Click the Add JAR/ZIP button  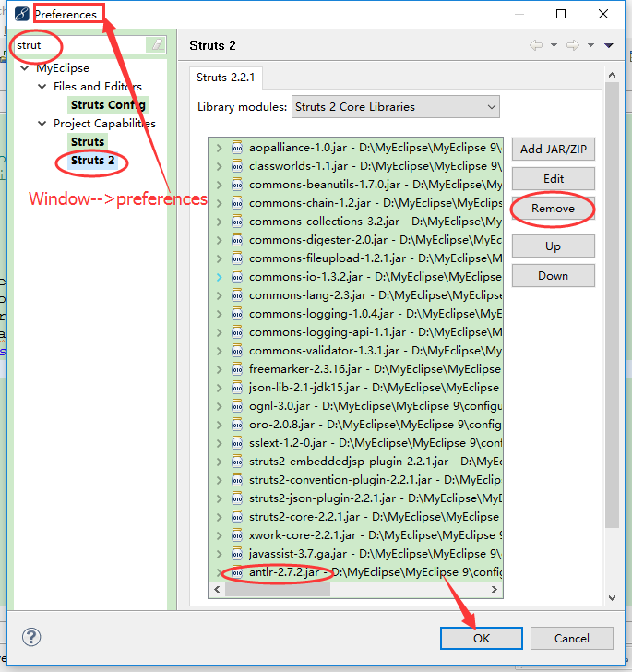[554, 150]
